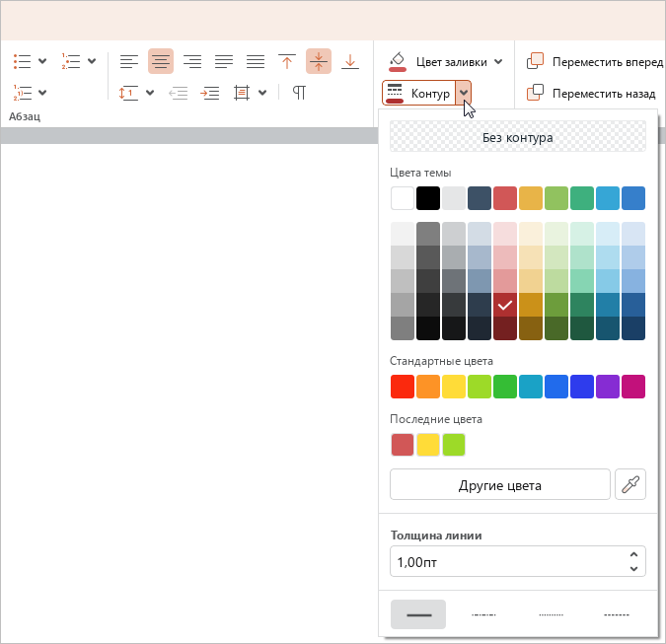Select standard orange color swatch
This screenshot has width=666, height=644.
(428, 387)
